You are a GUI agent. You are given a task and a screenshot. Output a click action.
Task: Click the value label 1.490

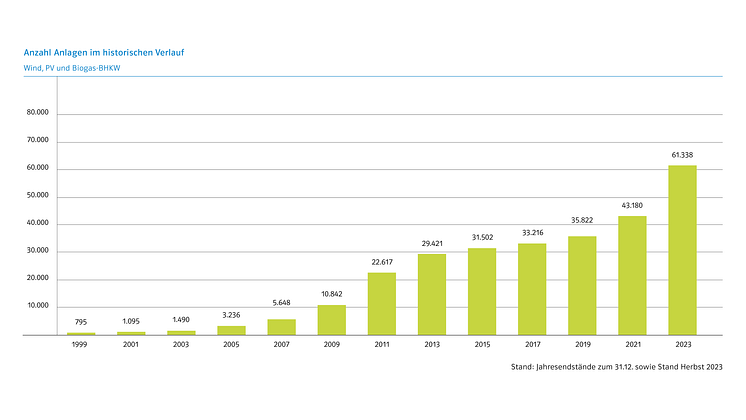(x=181, y=320)
